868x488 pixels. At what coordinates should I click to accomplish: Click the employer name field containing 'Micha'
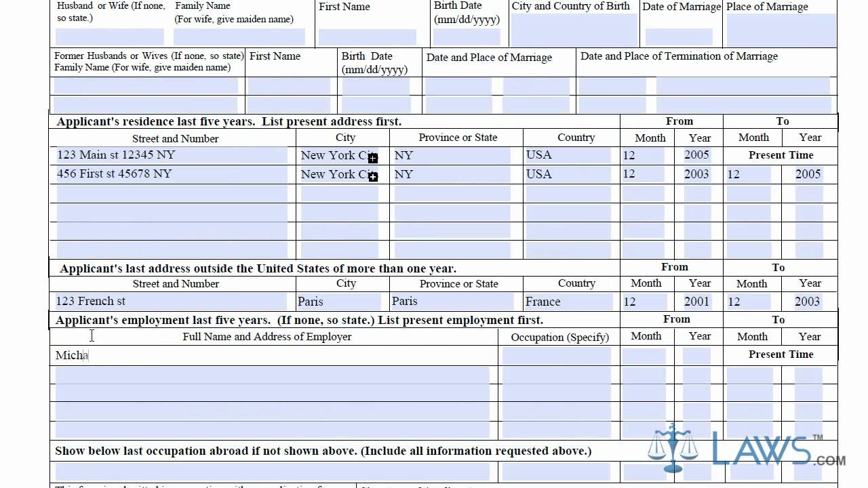273,356
